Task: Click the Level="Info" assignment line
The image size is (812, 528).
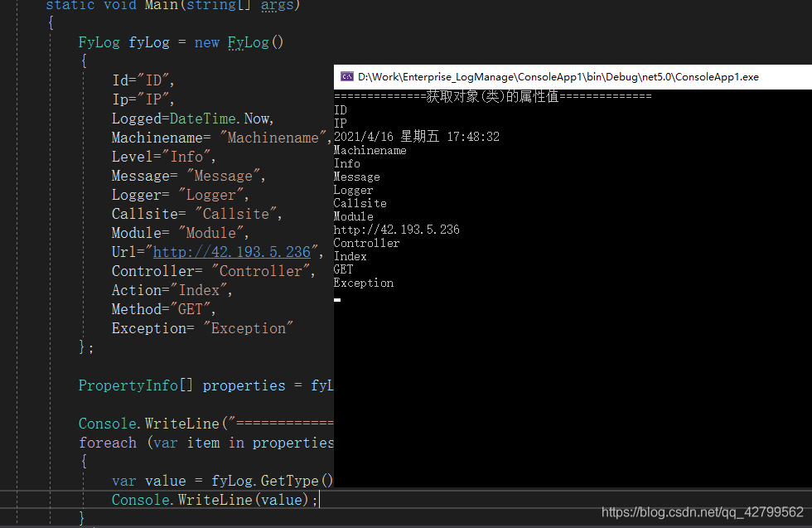Action: [164, 157]
